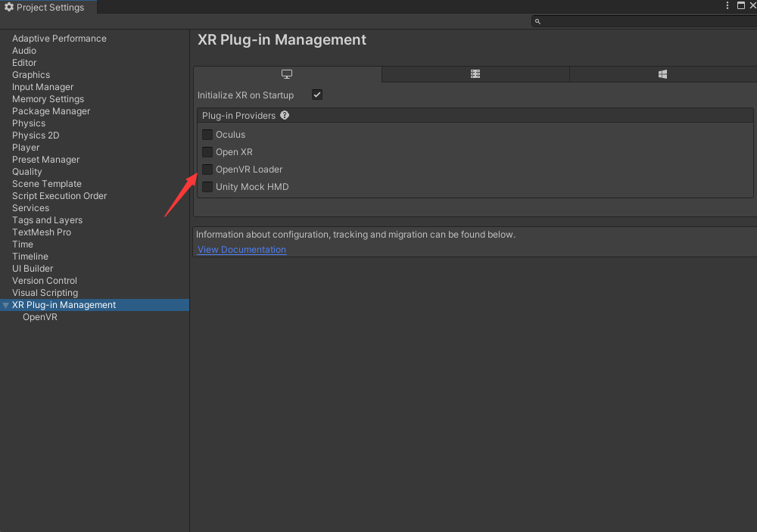This screenshot has width=757, height=532.
Task: Open the OpenVR sub-settings entry
Action: 40,316
